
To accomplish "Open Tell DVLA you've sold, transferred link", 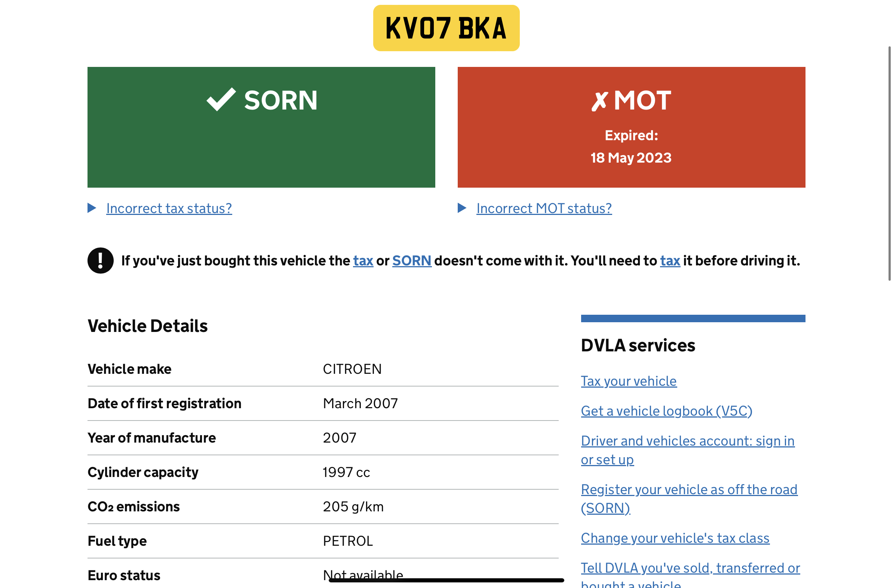I will coord(690,574).
